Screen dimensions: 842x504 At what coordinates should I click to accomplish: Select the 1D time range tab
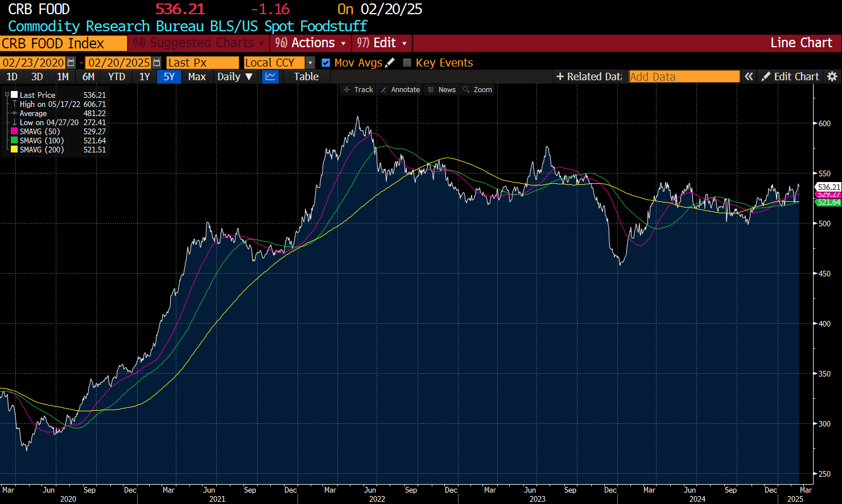click(x=11, y=77)
